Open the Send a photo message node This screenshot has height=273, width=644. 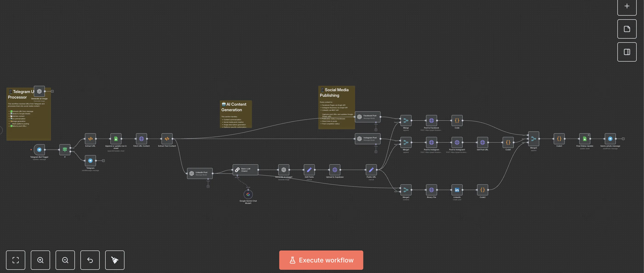[x=610, y=139]
